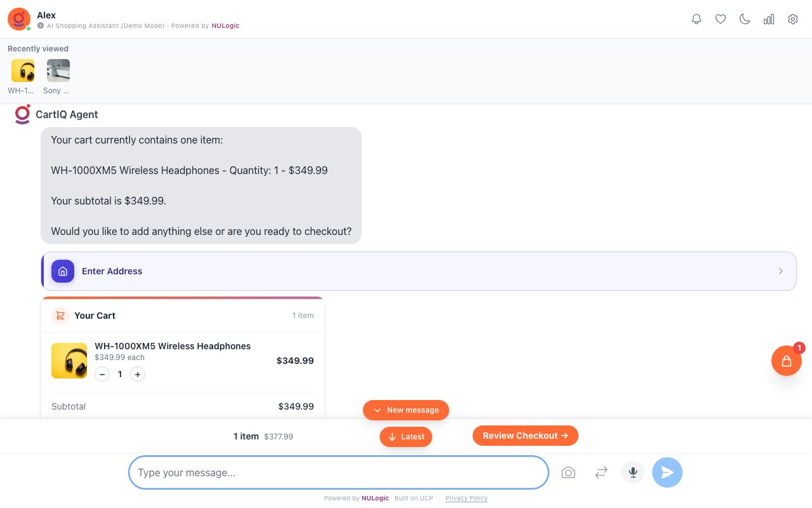Attach a photo with the camera icon

[x=568, y=472]
